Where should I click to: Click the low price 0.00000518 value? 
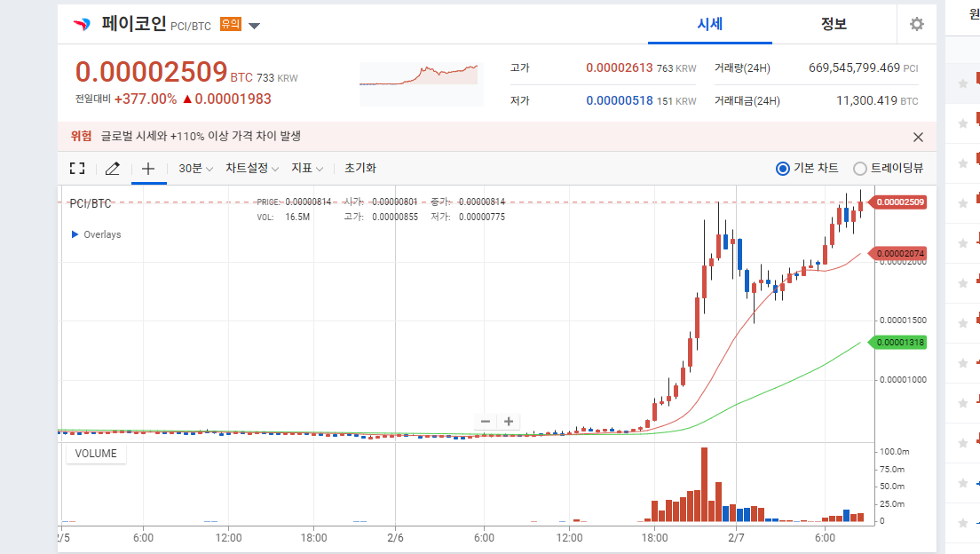tap(619, 100)
